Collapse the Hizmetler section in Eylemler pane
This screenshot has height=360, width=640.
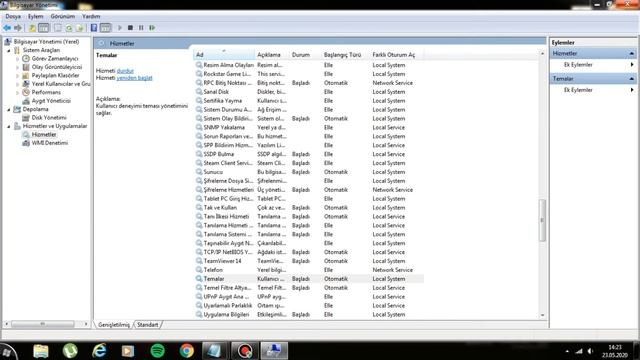click(x=631, y=53)
